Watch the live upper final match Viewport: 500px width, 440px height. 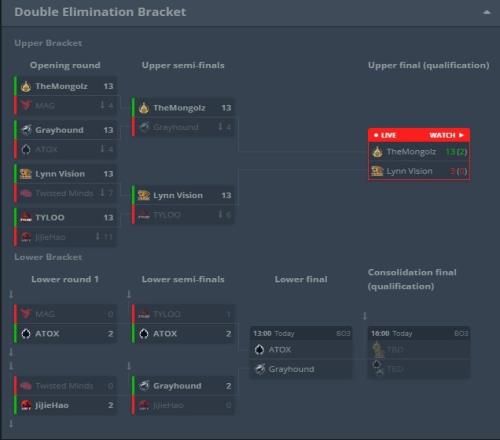pyautogui.click(x=446, y=135)
